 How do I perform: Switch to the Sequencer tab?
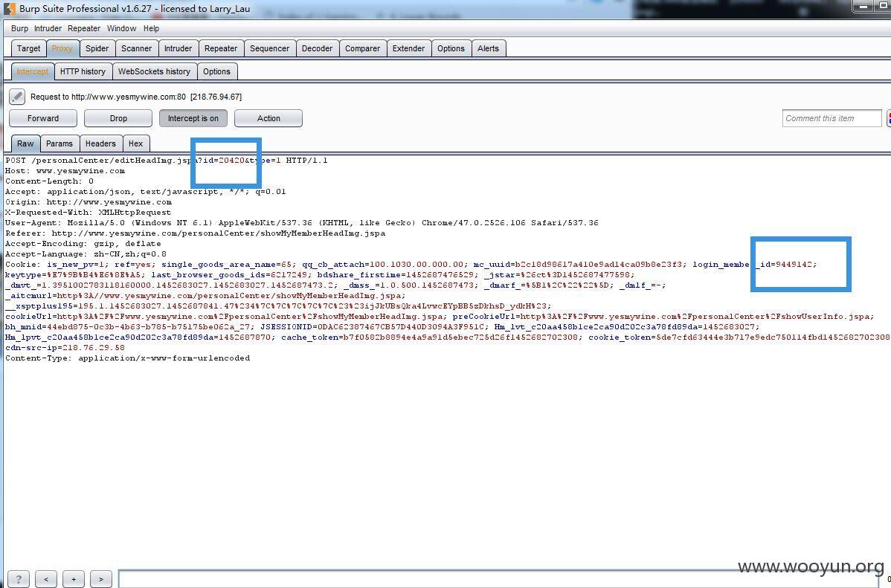pyautogui.click(x=269, y=48)
